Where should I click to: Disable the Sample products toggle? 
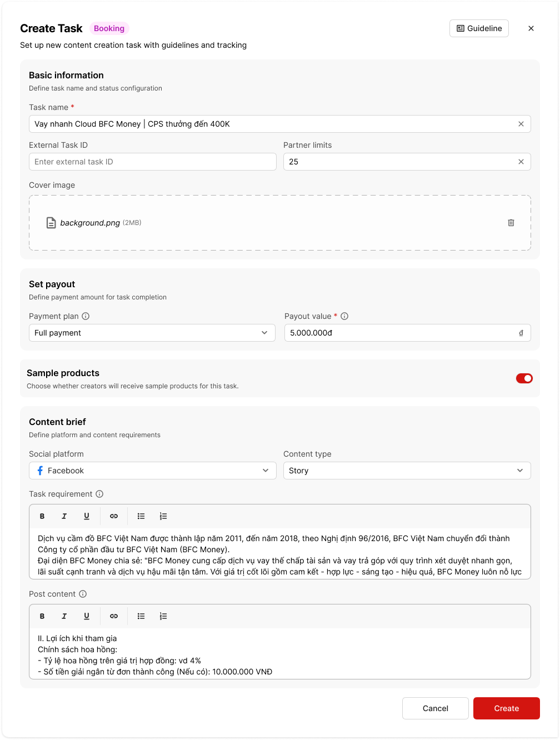pyautogui.click(x=524, y=378)
